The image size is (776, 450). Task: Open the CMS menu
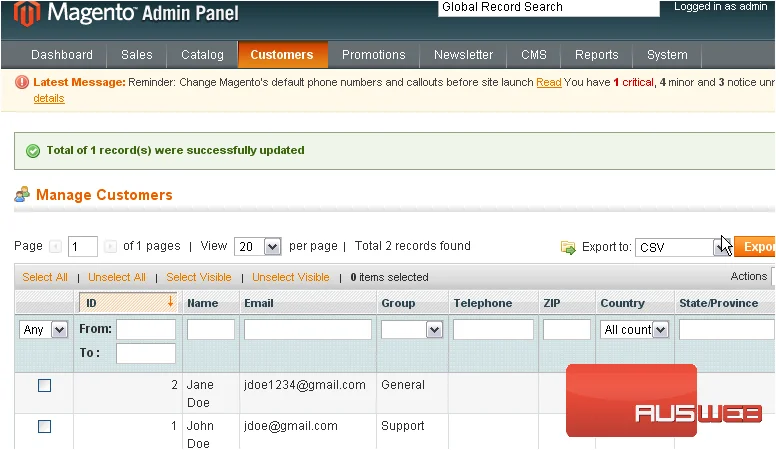[x=534, y=54]
